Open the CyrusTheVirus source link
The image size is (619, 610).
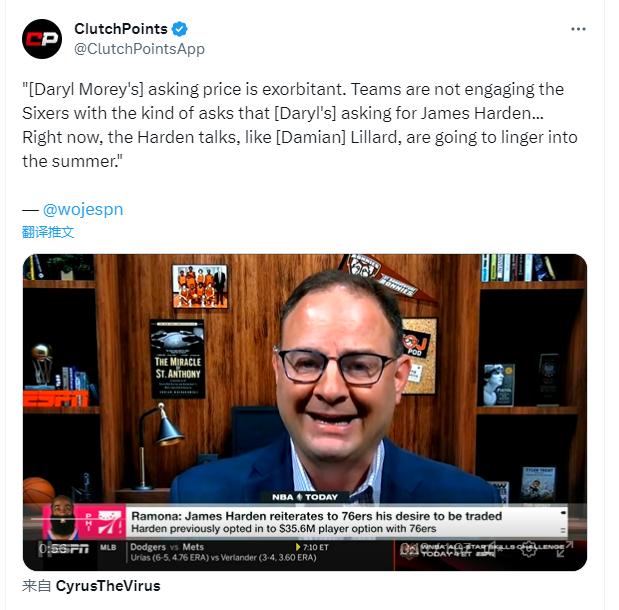(108, 586)
